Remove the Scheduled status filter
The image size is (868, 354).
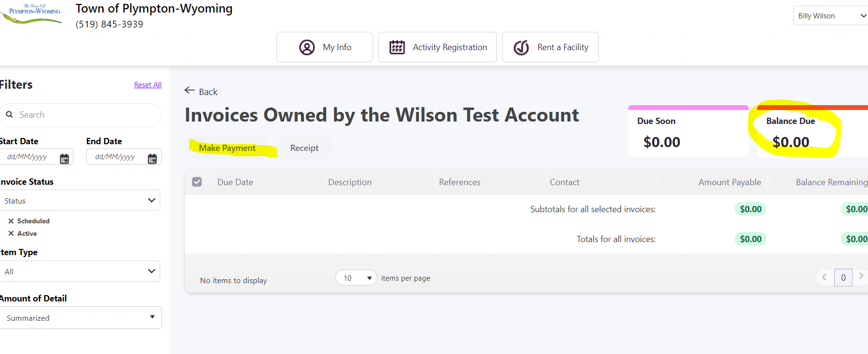pos(11,221)
